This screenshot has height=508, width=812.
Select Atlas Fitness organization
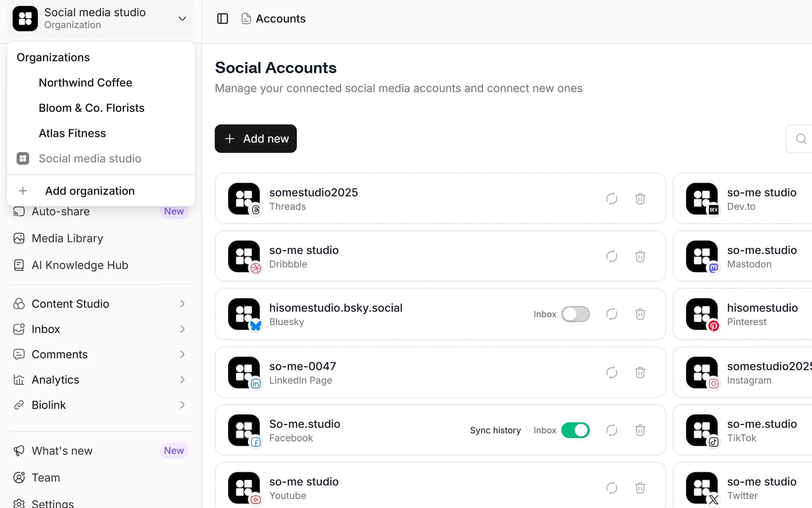(x=101, y=133)
